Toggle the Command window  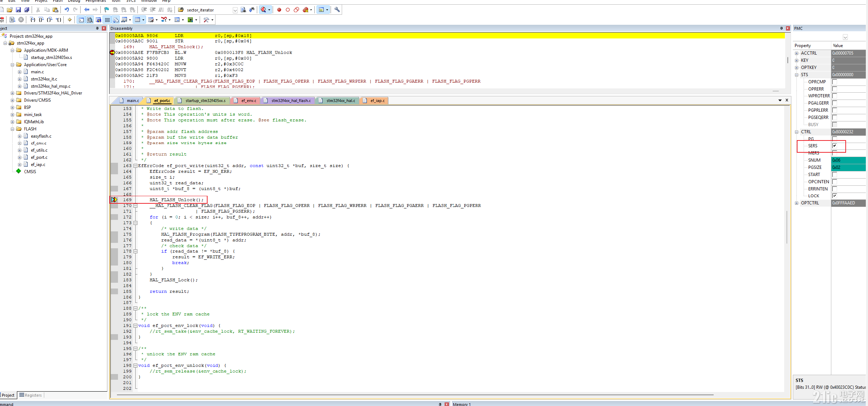[81, 20]
